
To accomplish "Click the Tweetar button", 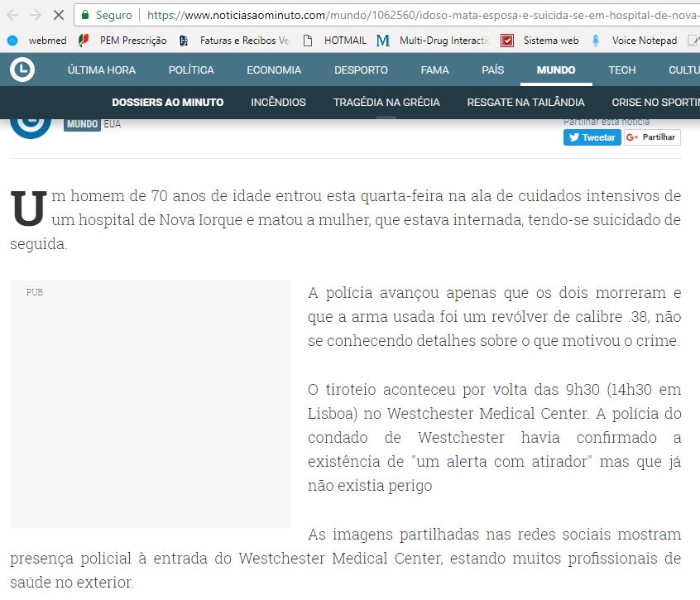I will click(x=592, y=137).
